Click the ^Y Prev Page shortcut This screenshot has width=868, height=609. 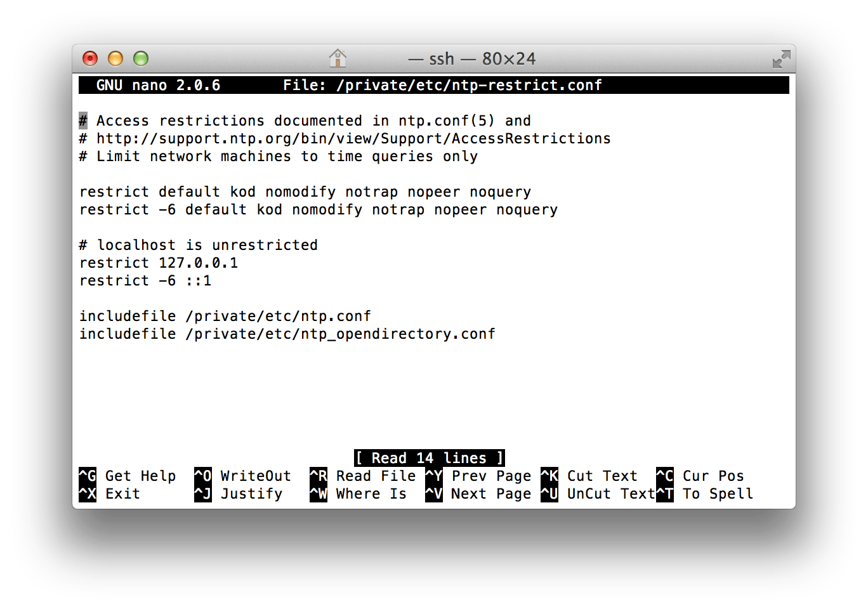[478, 476]
